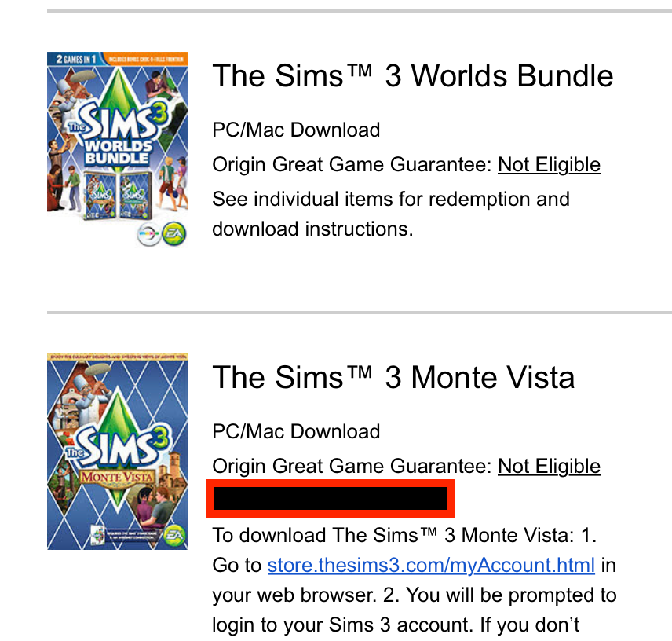Click the EA logo on Worlds Bundle cover

pyautogui.click(x=174, y=233)
